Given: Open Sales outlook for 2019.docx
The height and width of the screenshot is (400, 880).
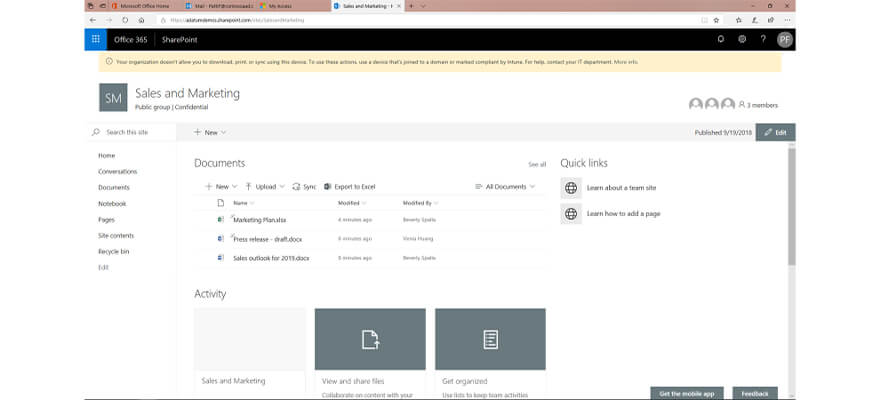Looking at the screenshot, I should [271, 258].
